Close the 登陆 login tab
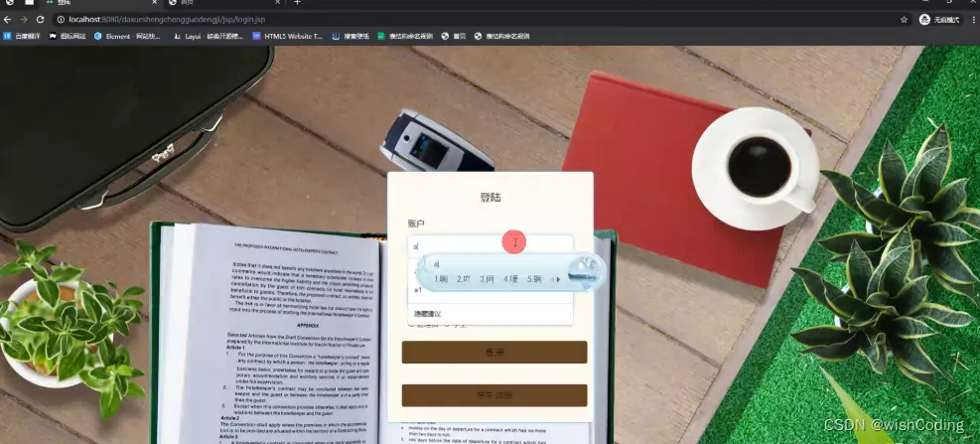Image resolution: width=980 pixels, height=444 pixels. pyautogui.click(x=154, y=3)
